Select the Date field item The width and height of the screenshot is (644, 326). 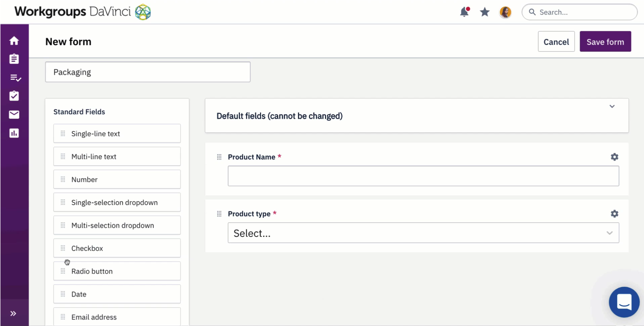(x=117, y=294)
